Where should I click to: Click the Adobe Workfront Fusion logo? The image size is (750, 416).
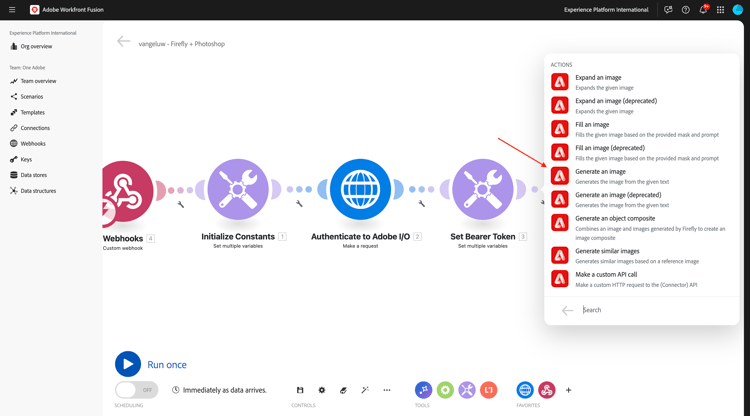click(x=34, y=10)
